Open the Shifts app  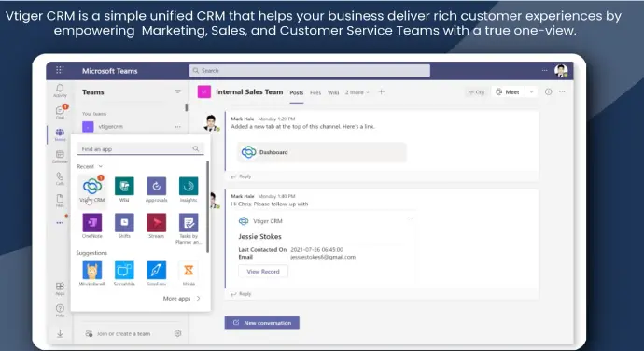click(x=124, y=226)
